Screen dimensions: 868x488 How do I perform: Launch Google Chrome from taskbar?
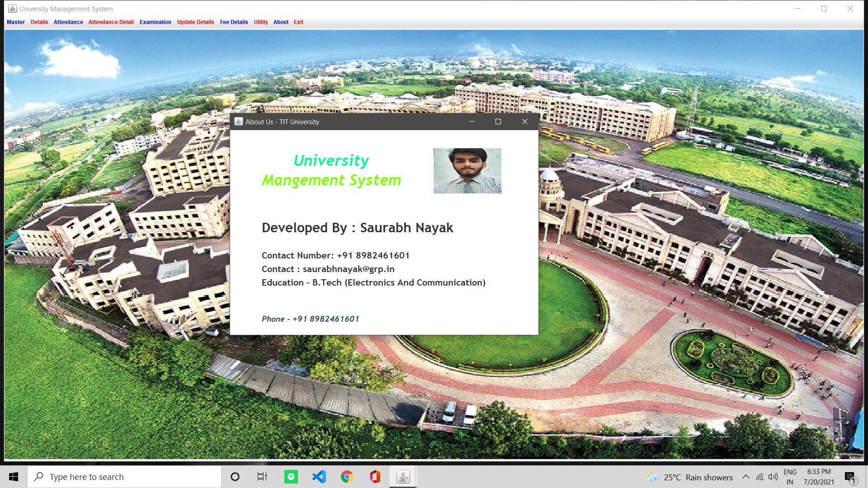347,477
